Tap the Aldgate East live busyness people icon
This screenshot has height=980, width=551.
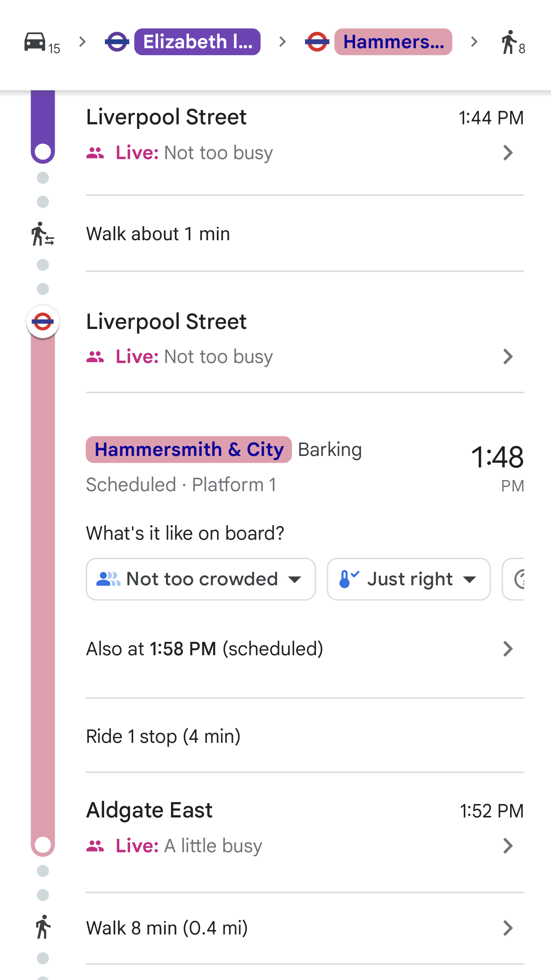pyautogui.click(x=95, y=846)
